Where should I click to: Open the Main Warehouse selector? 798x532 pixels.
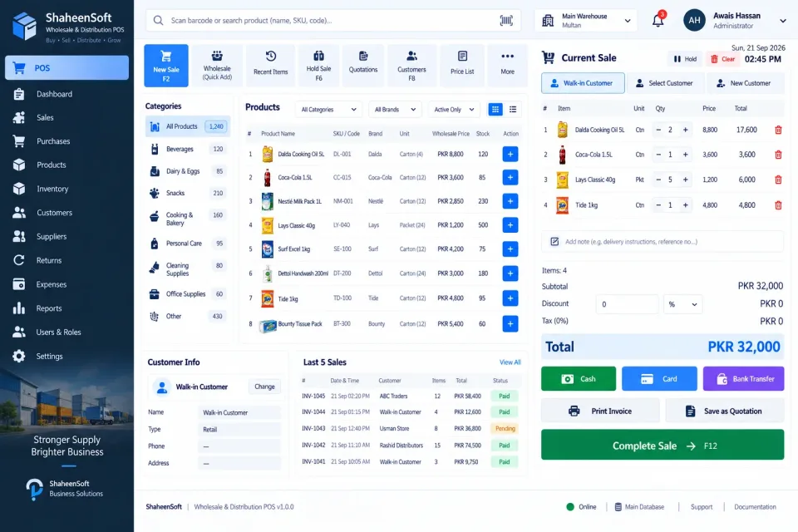click(x=587, y=20)
